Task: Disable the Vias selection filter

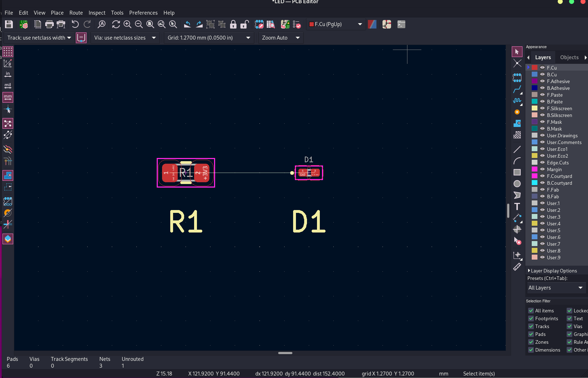Action: [x=570, y=326]
